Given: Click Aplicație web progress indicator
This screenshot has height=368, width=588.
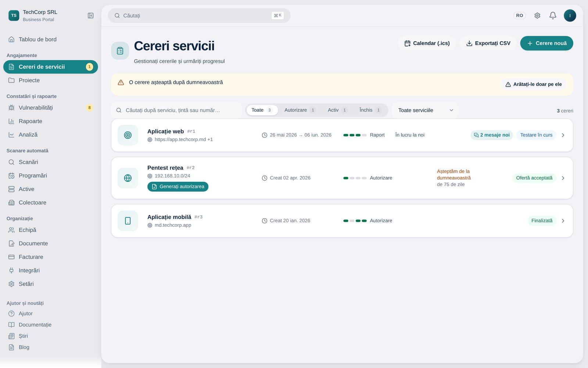Looking at the screenshot, I should pyautogui.click(x=355, y=135).
